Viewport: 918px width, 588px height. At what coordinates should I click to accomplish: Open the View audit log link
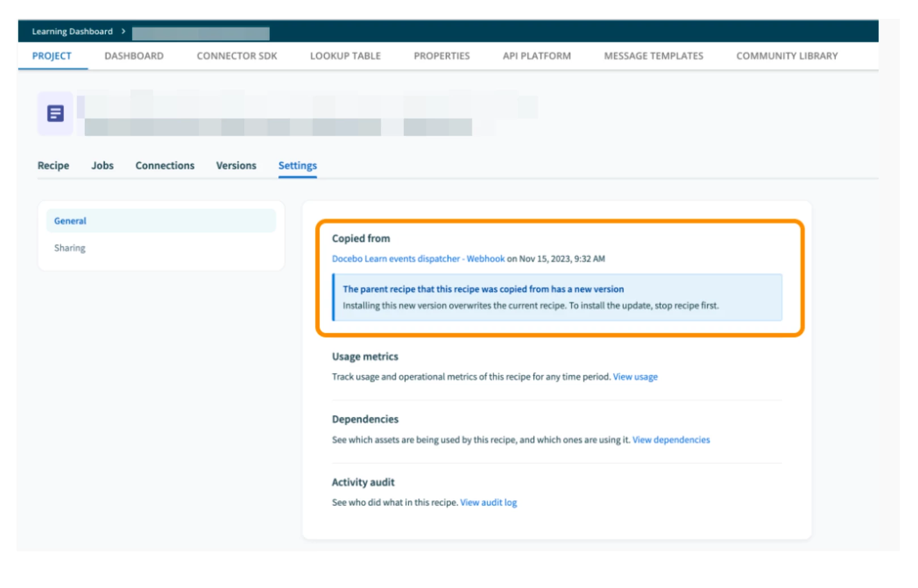(488, 502)
